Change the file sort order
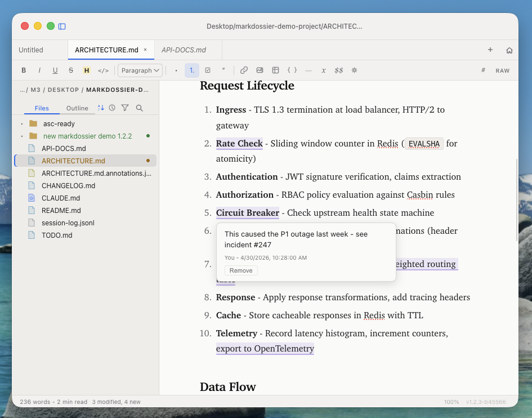 101,108
